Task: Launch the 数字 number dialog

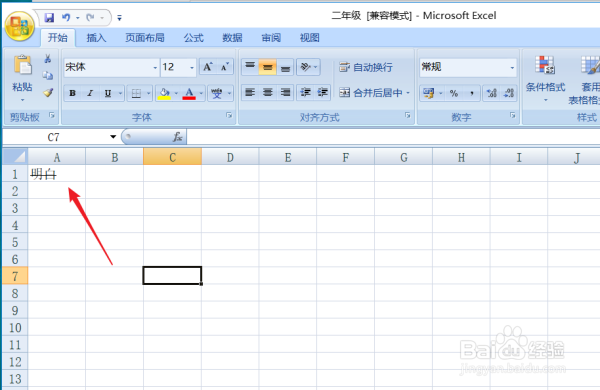Action: click(512, 115)
